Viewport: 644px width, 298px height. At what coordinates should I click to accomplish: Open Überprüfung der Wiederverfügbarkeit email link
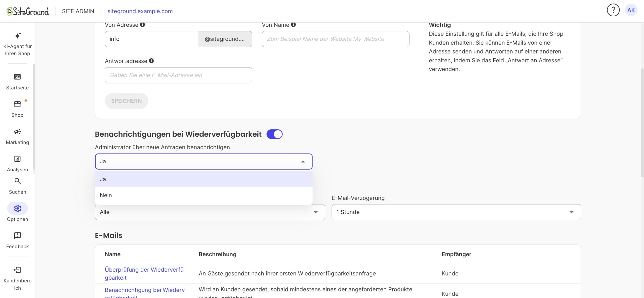[144, 274]
